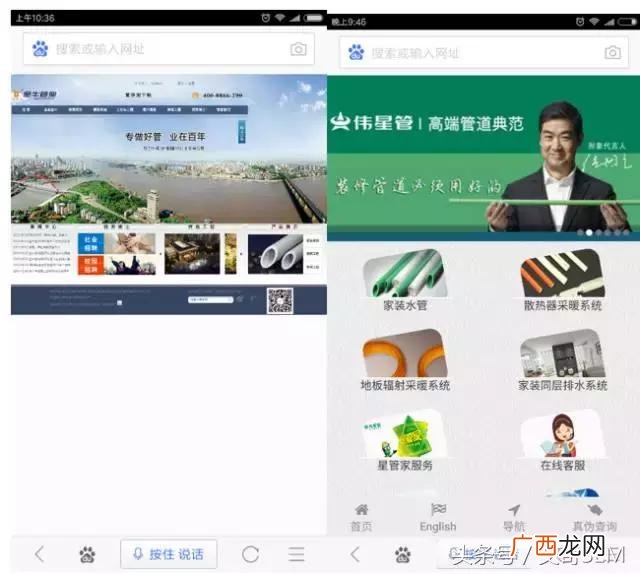640x574 pixels.
Task: Open 星管家服务 section
Action: pyautogui.click(x=405, y=441)
